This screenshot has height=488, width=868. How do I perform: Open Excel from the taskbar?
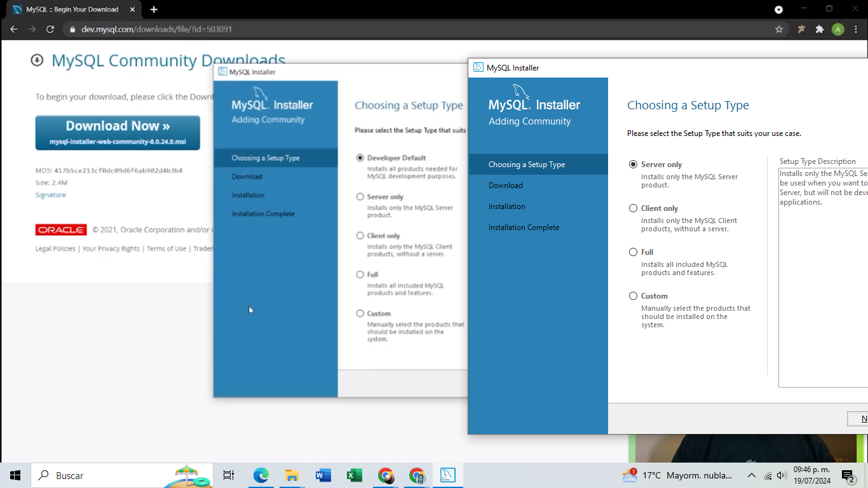coord(354,475)
